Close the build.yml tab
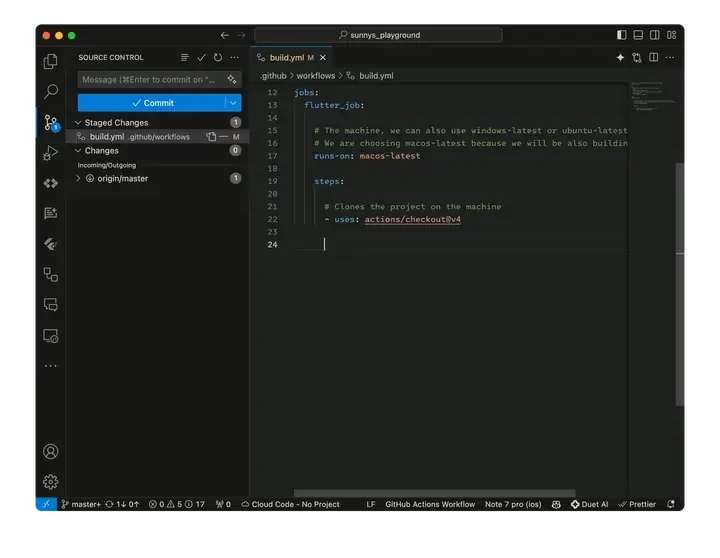720x558 pixels. tap(323, 57)
